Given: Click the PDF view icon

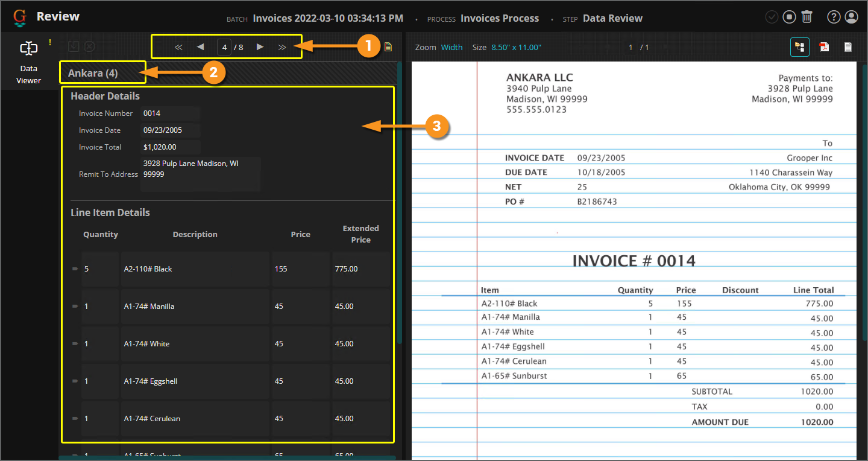Looking at the screenshot, I should [x=824, y=47].
